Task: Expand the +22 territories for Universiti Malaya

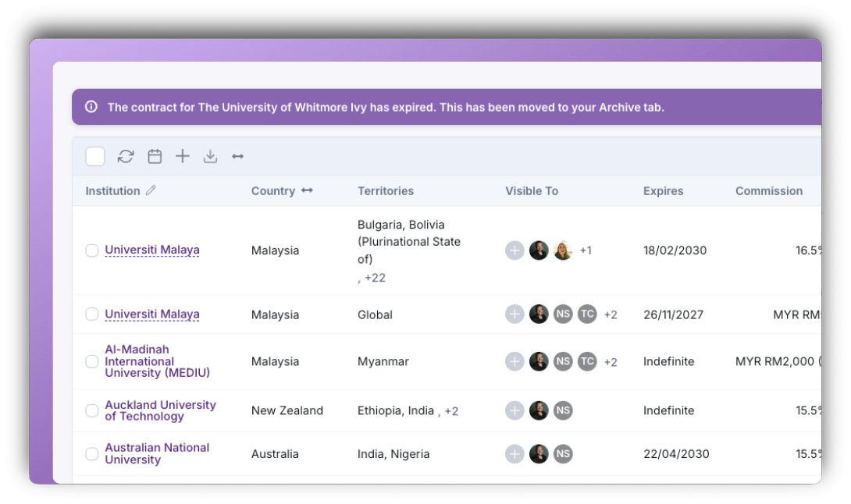Action: (375, 278)
